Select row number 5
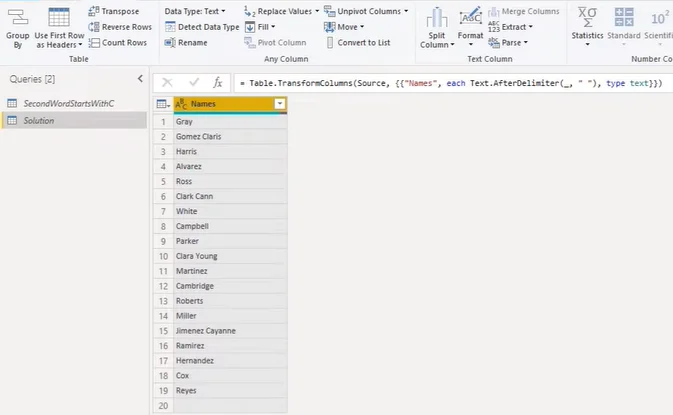 click(163, 182)
